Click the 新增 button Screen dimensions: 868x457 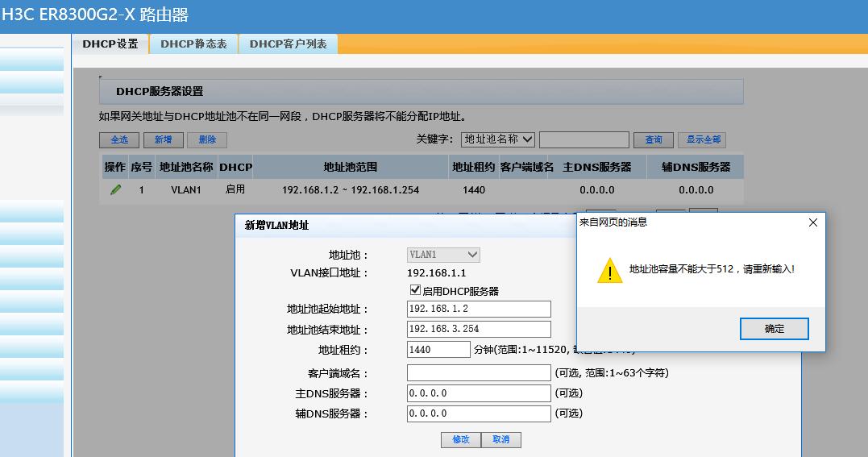point(163,139)
